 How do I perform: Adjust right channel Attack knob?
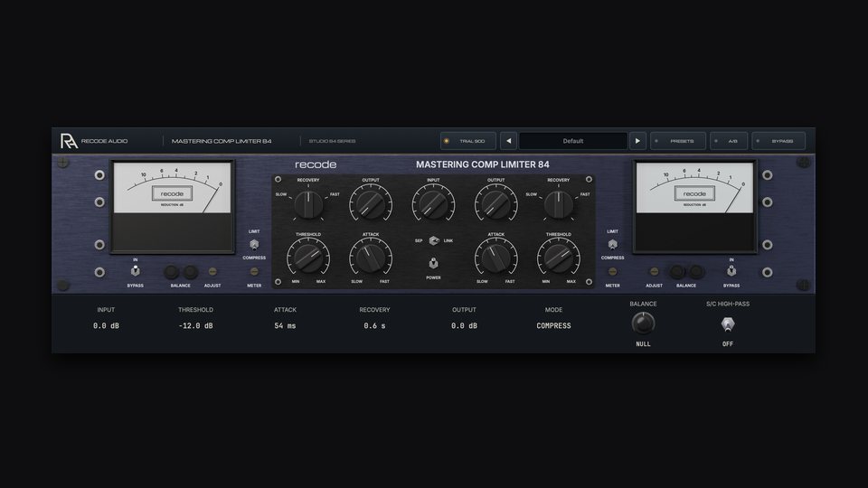[x=495, y=258]
